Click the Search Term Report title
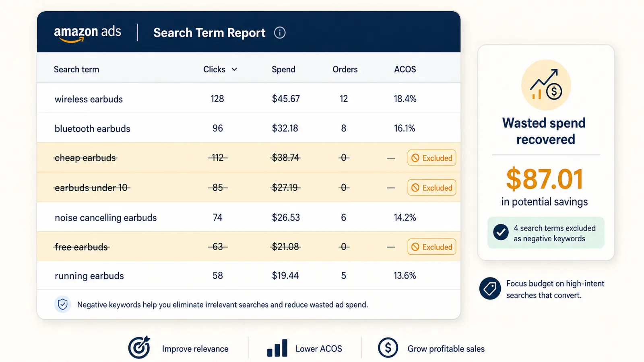Screen dimensions: 644x362 tap(209, 33)
